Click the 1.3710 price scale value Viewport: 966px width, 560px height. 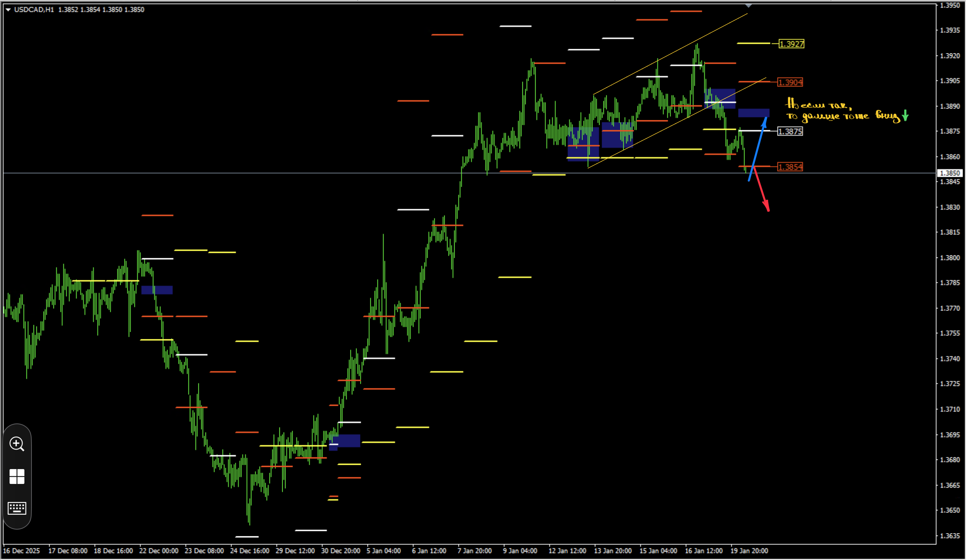coord(950,409)
